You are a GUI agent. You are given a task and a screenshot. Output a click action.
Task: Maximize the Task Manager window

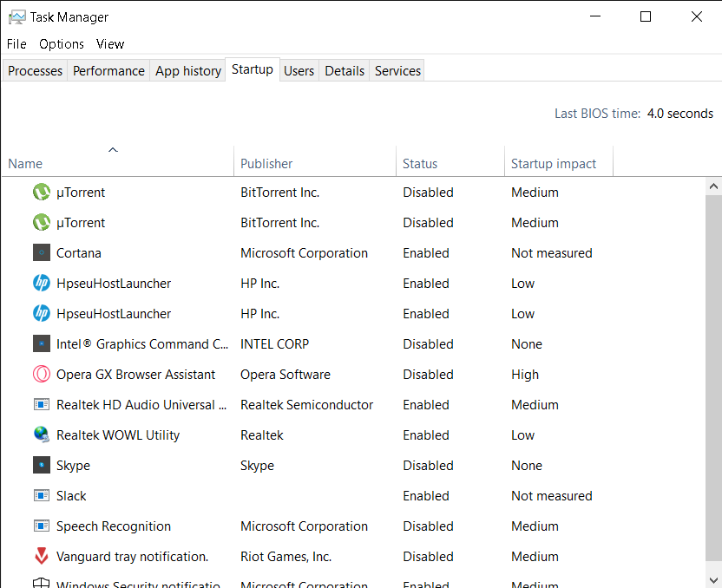click(646, 17)
